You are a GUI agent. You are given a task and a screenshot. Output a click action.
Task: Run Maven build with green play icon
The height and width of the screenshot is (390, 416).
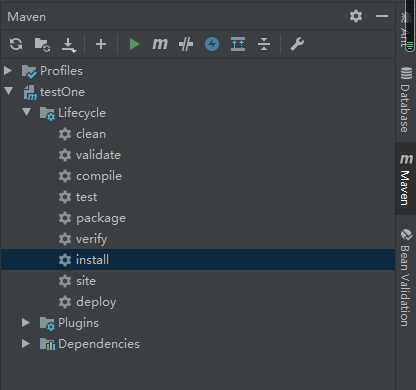pyautogui.click(x=134, y=44)
